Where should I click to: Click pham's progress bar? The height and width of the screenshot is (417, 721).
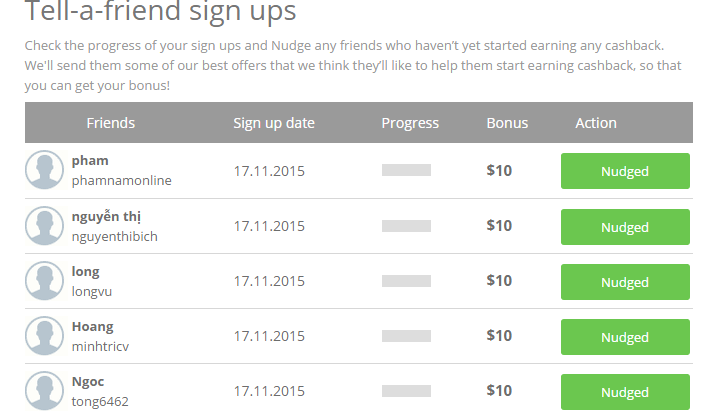click(406, 170)
